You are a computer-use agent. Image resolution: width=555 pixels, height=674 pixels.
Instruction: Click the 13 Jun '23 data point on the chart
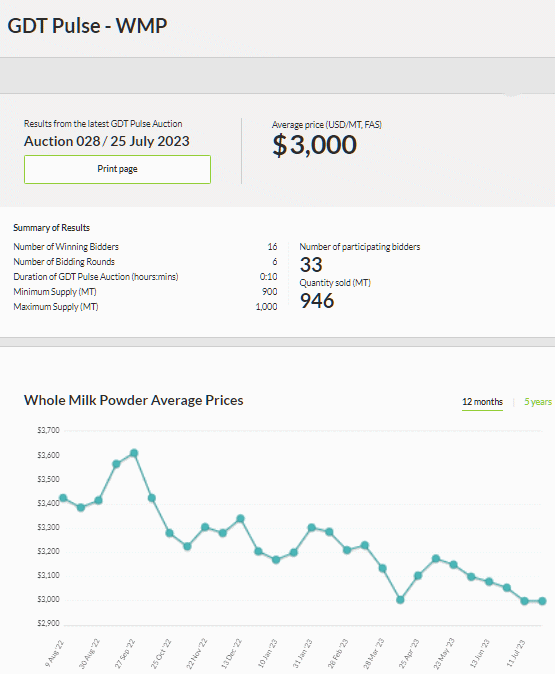[489, 582]
